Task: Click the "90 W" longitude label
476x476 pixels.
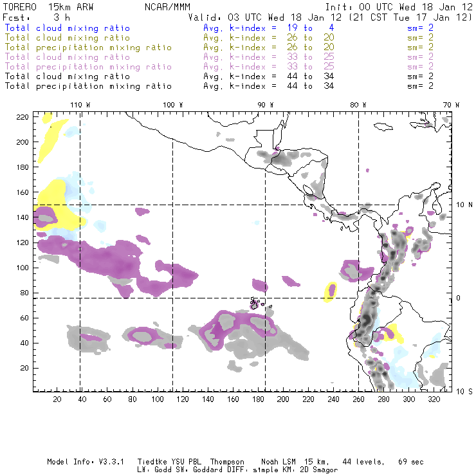Action: [266, 105]
